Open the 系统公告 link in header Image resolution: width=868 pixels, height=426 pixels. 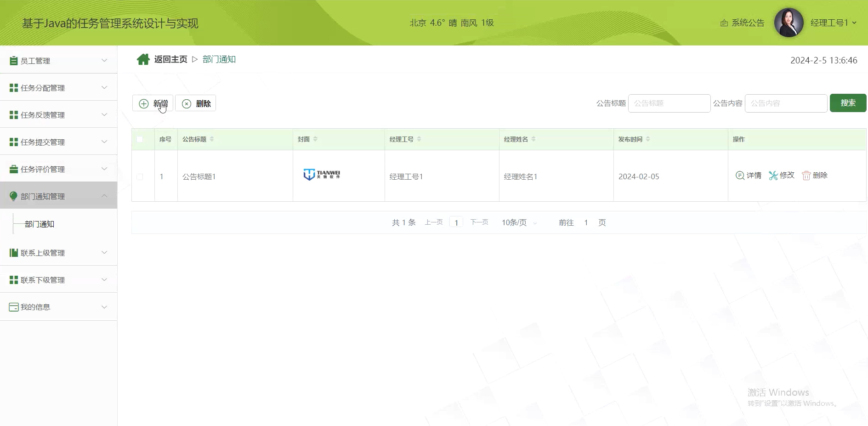pos(748,23)
